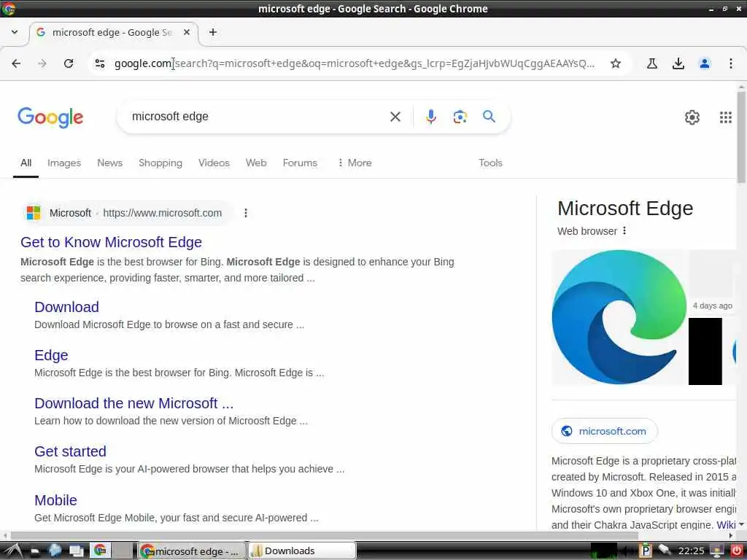The image size is (747, 560).
Task: Open more options beside Web browser
Action: 624,231
